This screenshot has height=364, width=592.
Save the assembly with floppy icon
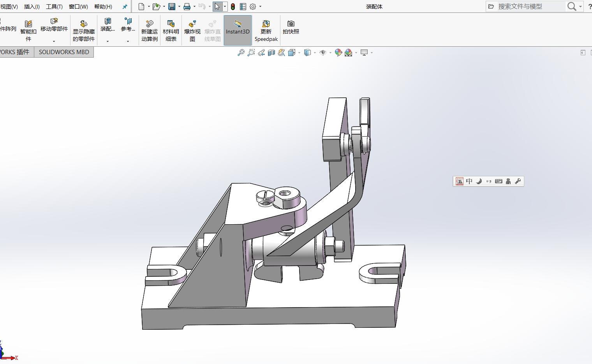[x=172, y=7]
